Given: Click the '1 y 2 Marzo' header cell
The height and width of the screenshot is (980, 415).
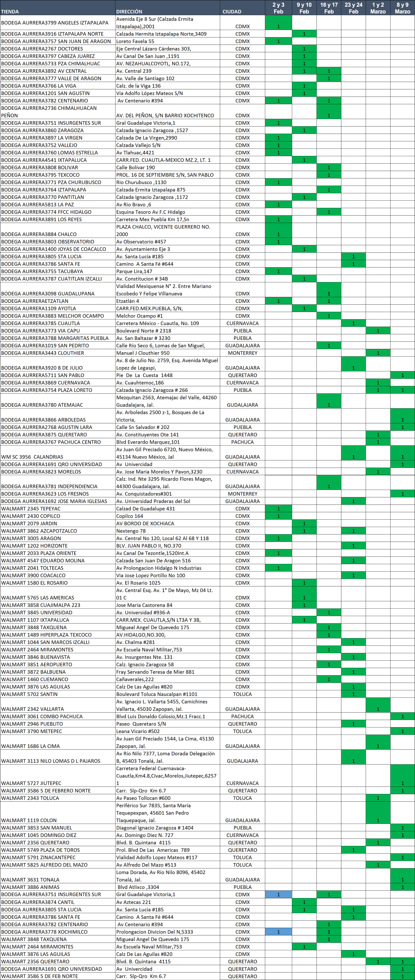Looking at the screenshot, I should point(378,8).
